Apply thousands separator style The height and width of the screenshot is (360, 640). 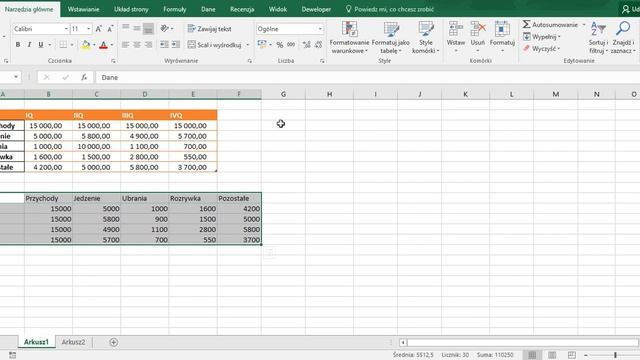click(x=291, y=44)
